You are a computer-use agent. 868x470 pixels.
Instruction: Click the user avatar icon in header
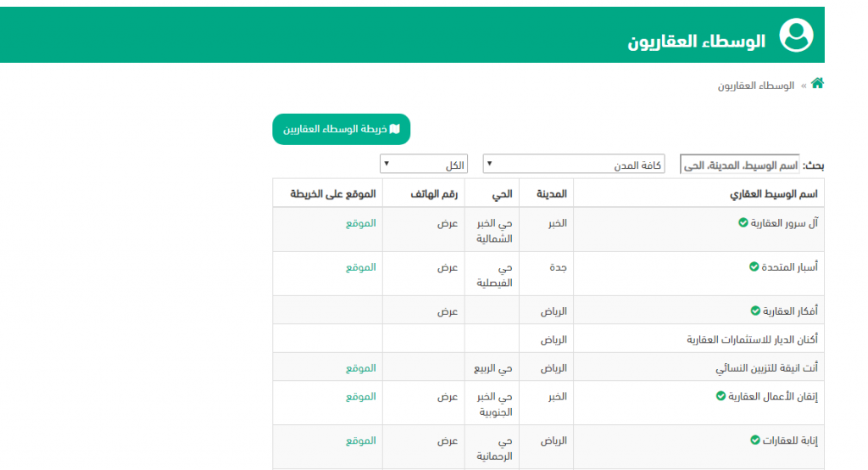pos(796,35)
